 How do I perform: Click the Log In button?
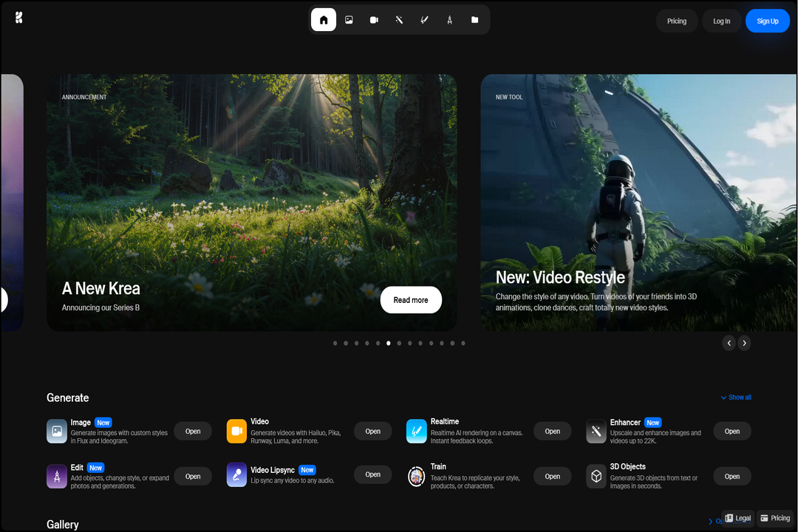coord(721,21)
